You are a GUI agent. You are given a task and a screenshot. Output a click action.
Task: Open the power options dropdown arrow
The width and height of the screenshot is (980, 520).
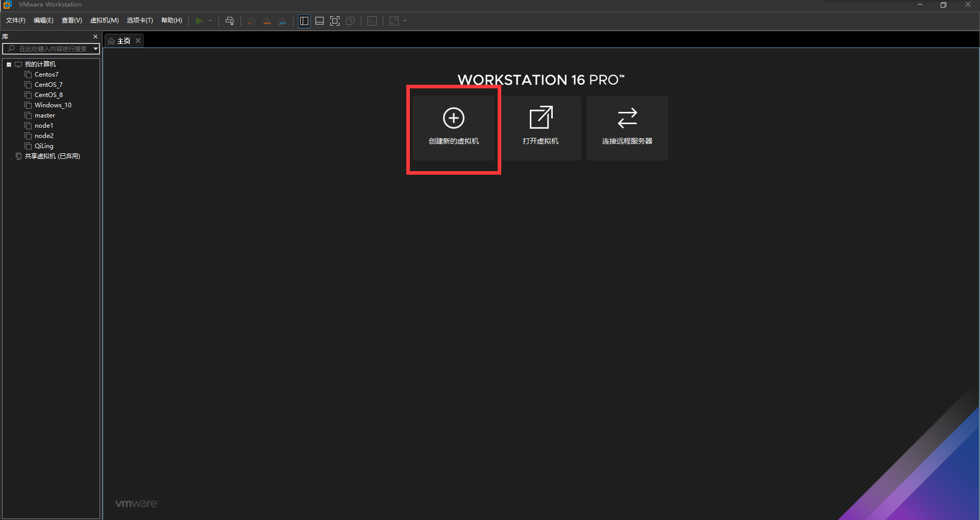click(x=210, y=21)
